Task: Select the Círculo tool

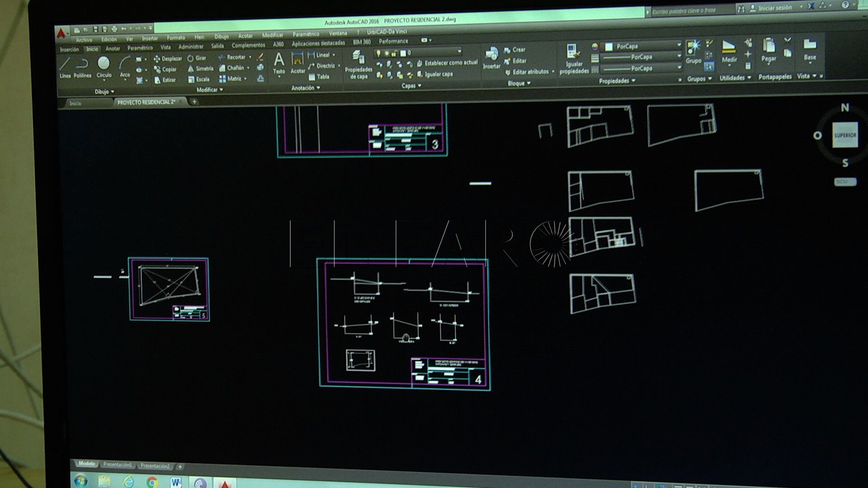Action: [104, 67]
